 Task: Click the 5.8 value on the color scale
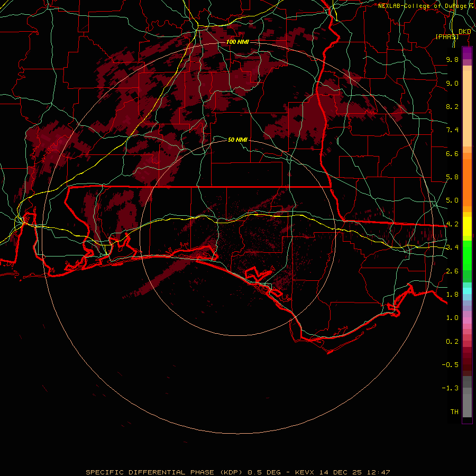tap(452, 177)
